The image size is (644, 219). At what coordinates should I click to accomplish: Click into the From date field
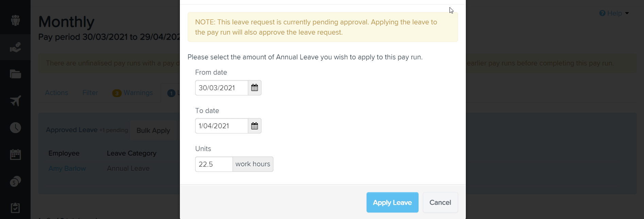coord(221,88)
